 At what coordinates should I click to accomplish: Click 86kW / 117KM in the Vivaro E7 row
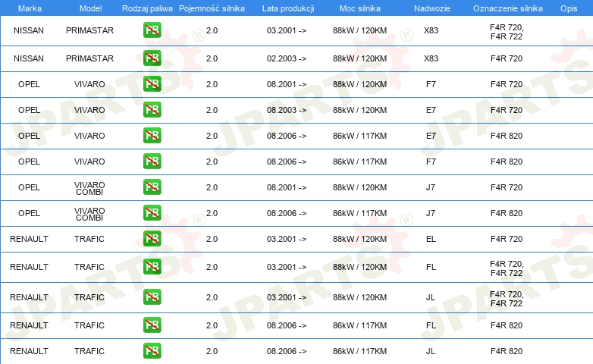coord(359,136)
